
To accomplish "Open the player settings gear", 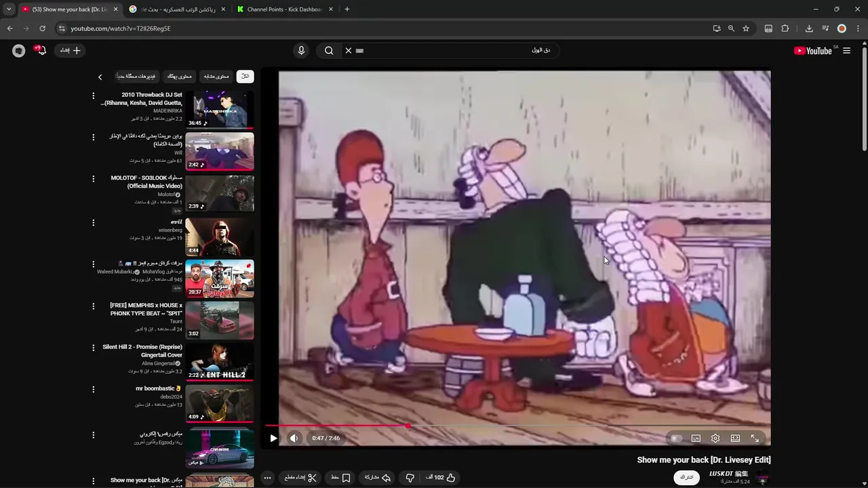I will point(715,439).
